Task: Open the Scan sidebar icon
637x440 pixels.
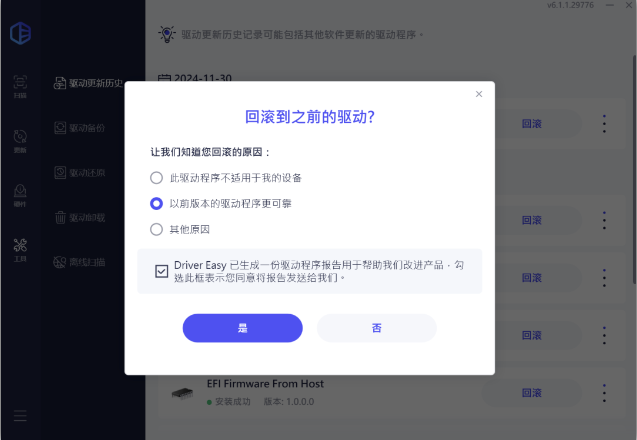Action: [20, 86]
